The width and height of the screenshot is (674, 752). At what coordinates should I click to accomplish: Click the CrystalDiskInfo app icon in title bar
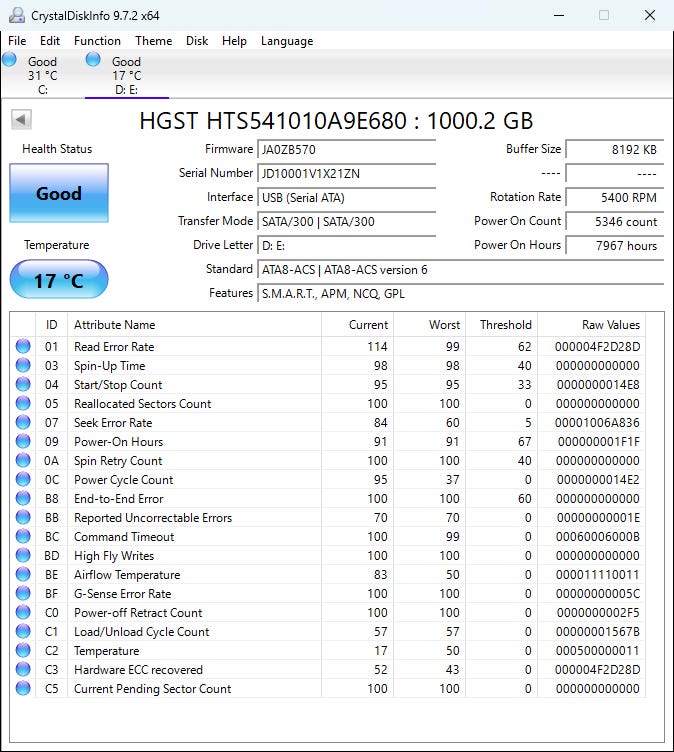click(x=14, y=15)
